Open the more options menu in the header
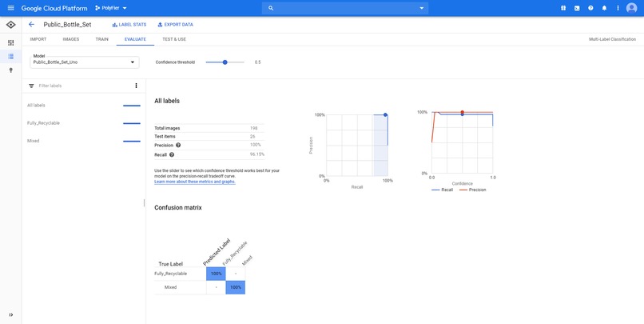This screenshot has width=644, height=324. pyautogui.click(x=618, y=8)
